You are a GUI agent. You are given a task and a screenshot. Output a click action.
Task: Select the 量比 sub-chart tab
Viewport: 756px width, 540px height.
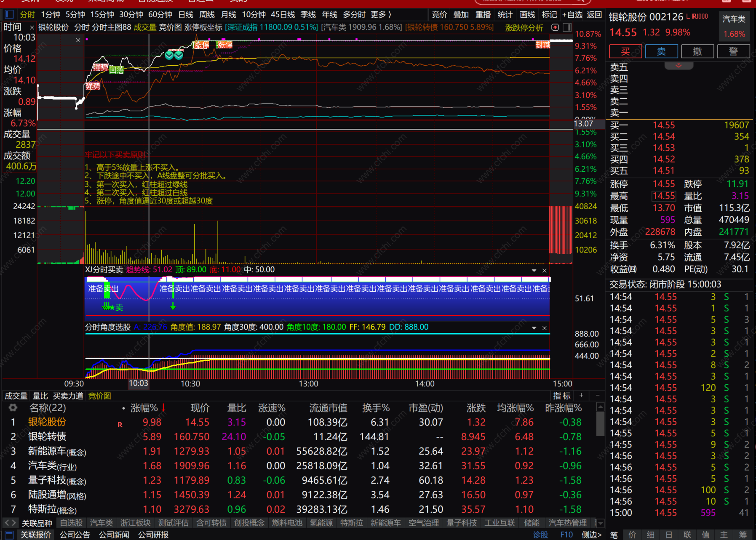click(40, 396)
